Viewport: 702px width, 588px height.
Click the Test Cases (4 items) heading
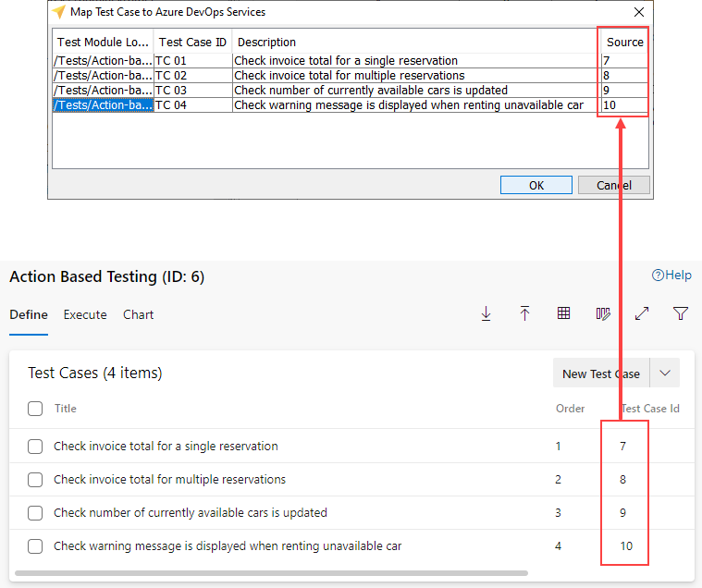95,373
